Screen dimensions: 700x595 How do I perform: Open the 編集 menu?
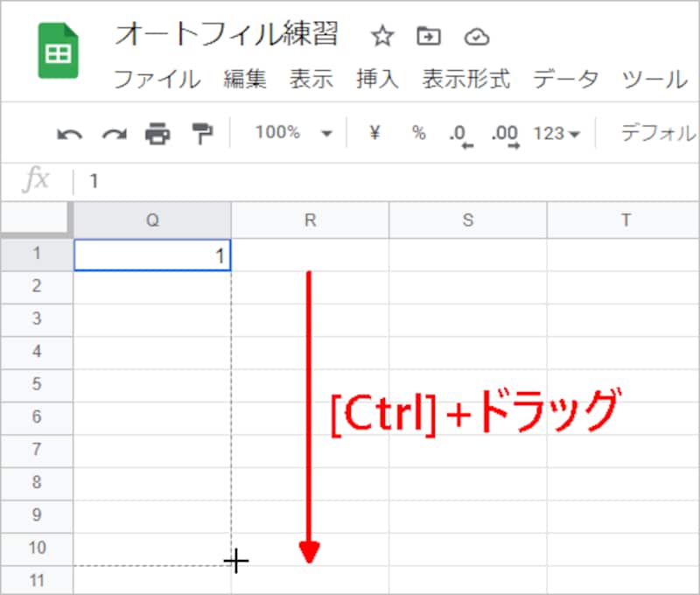tap(245, 80)
